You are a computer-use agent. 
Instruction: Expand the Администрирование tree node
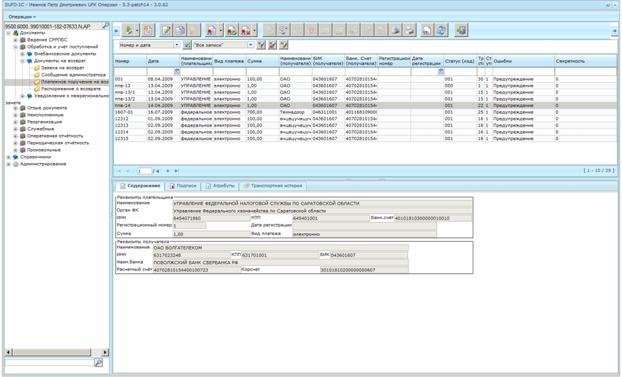tap(8, 164)
